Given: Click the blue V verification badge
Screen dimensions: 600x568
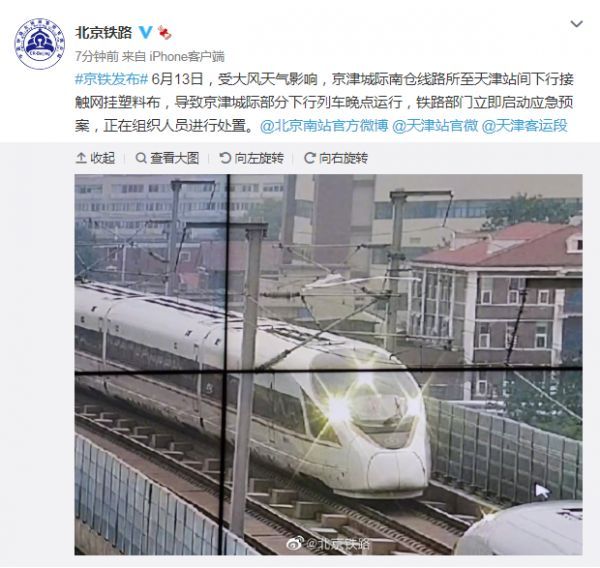Looking at the screenshot, I should pos(145,33).
